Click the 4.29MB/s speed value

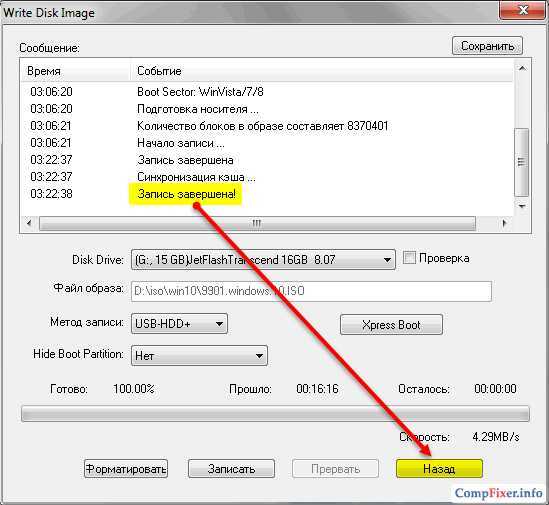(495, 437)
